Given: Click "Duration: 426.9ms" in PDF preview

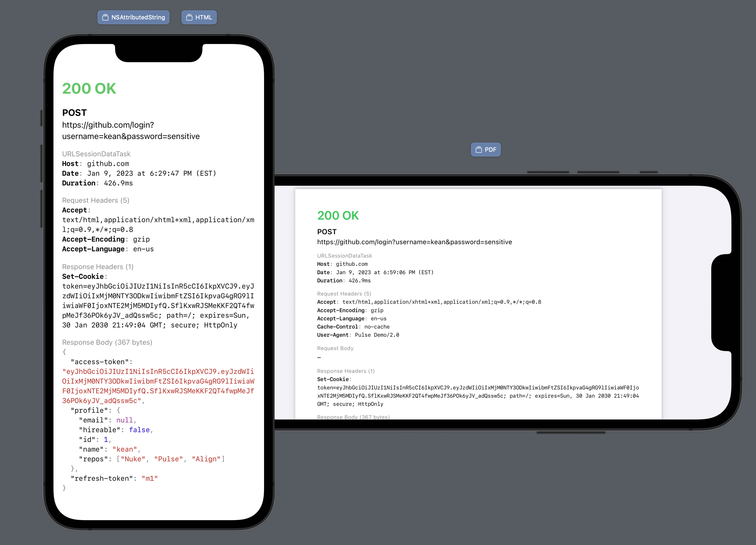Looking at the screenshot, I should pyautogui.click(x=344, y=281).
